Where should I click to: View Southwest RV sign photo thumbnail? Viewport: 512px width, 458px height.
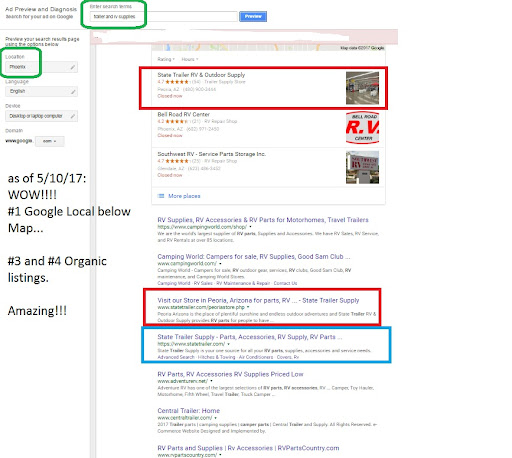click(x=362, y=167)
